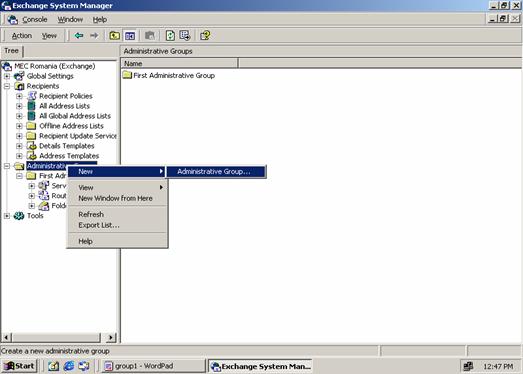Open First Administrative Group folder in list
The image size is (523, 374).
168,75
